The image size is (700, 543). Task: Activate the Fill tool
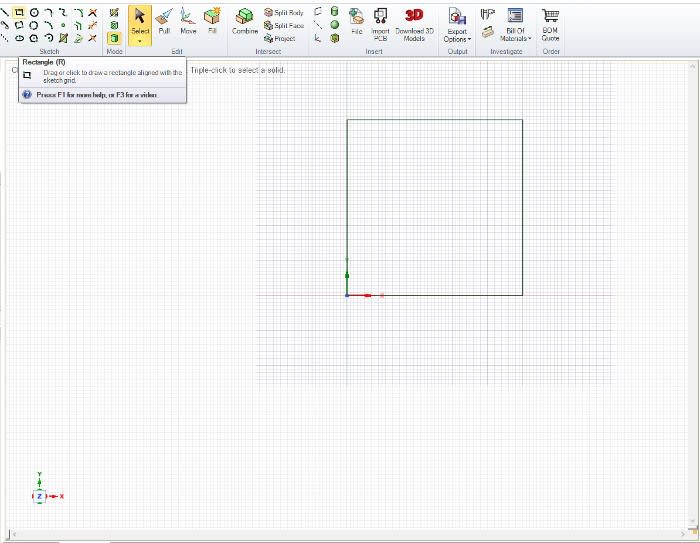(x=212, y=21)
